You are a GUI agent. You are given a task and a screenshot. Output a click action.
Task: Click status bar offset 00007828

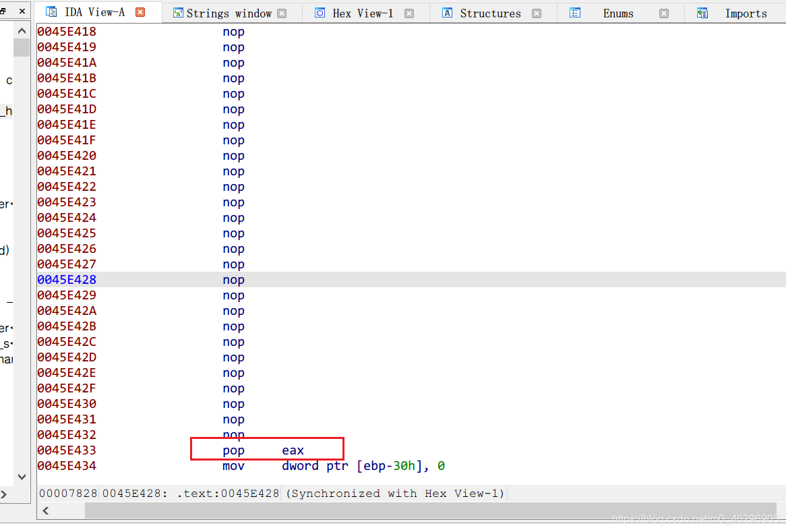[x=68, y=494]
